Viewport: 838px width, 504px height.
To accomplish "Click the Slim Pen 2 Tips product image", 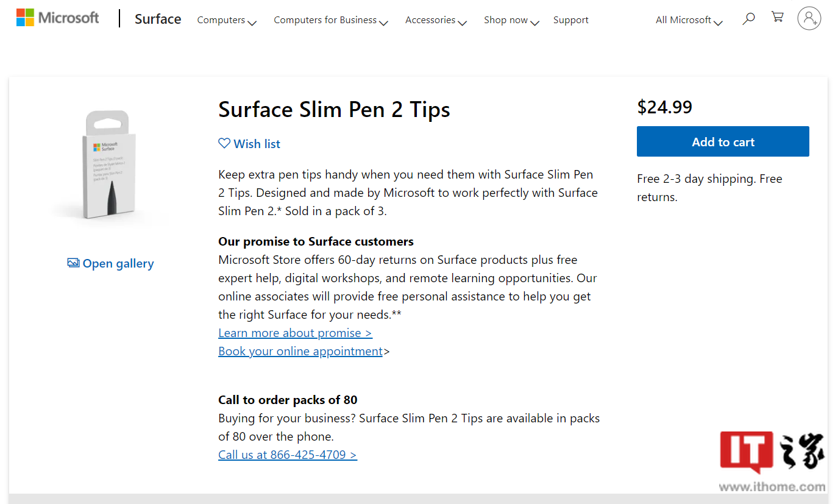I will [x=110, y=165].
